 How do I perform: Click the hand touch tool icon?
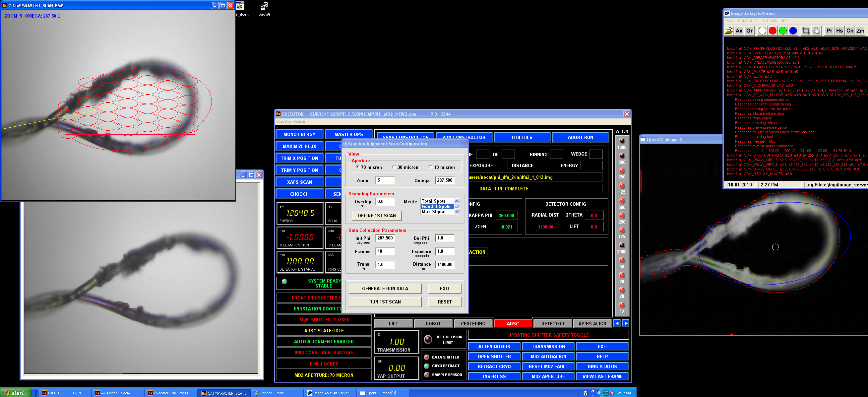coord(816,31)
